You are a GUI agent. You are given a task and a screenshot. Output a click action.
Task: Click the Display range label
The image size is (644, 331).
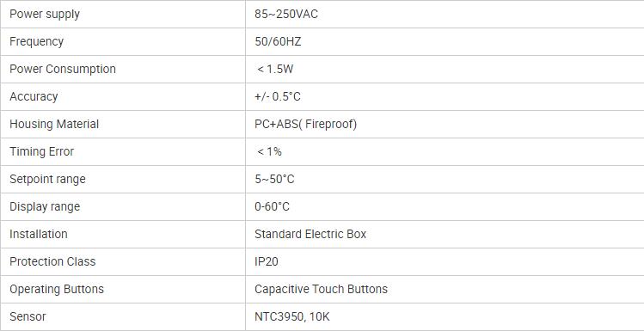pyautogui.click(x=45, y=206)
